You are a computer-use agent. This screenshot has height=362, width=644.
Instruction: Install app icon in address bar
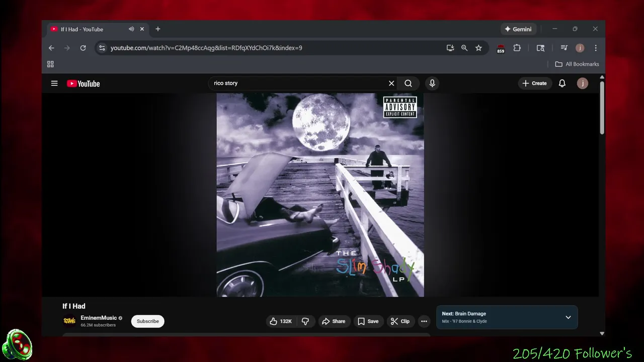coord(450,48)
